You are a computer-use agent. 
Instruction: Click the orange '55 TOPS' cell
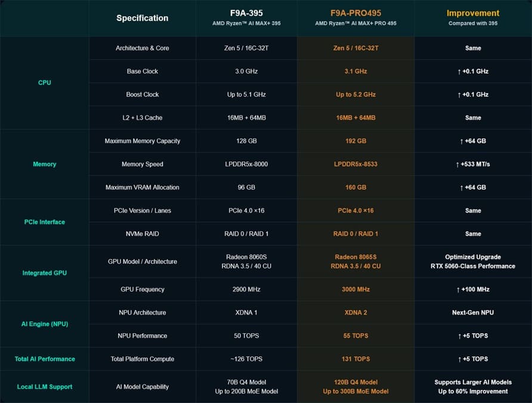(355, 336)
